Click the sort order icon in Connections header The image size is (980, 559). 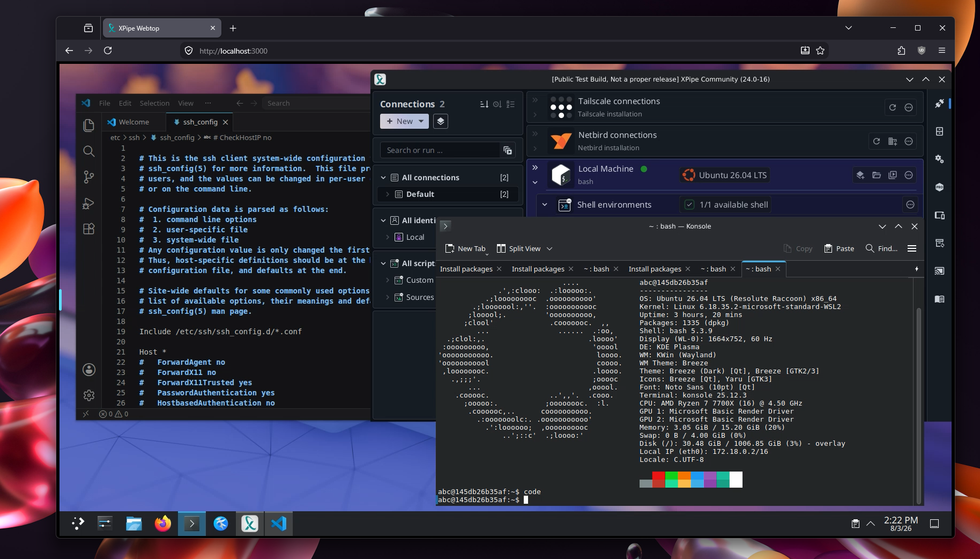tap(484, 104)
